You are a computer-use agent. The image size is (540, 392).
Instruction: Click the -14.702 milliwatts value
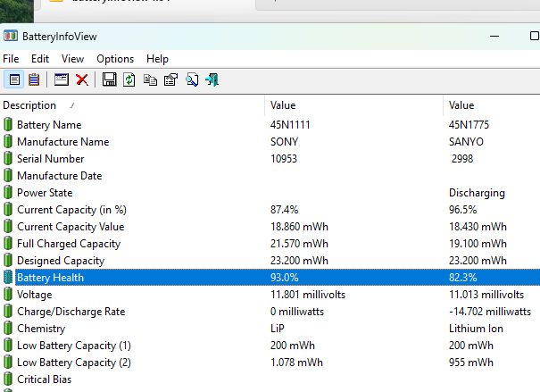(x=490, y=312)
